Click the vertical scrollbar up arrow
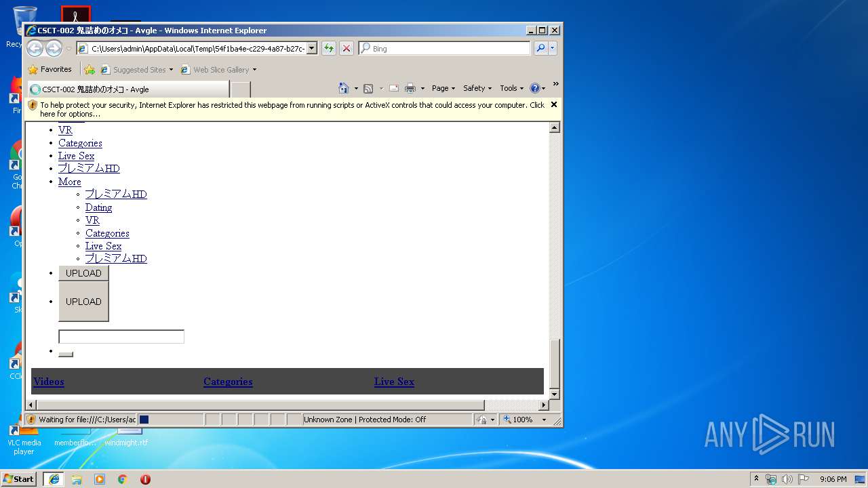Viewport: 868px width, 488px height. coord(554,127)
